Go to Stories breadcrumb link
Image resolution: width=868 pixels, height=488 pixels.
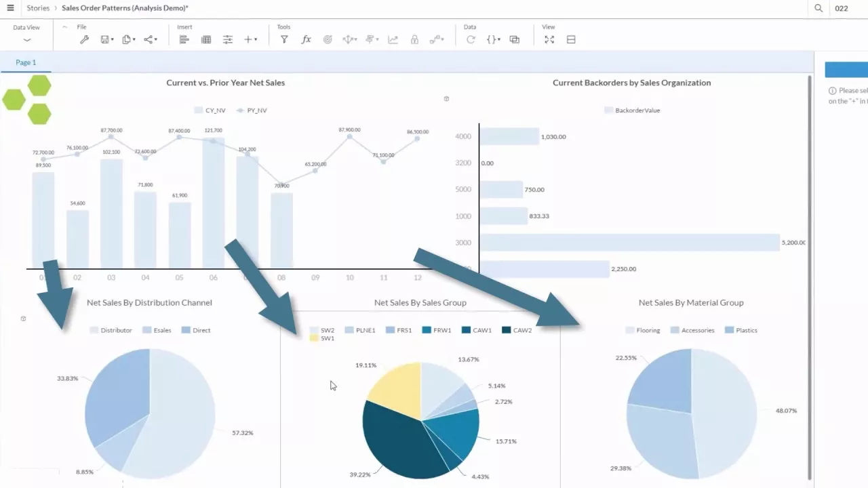(38, 8)
